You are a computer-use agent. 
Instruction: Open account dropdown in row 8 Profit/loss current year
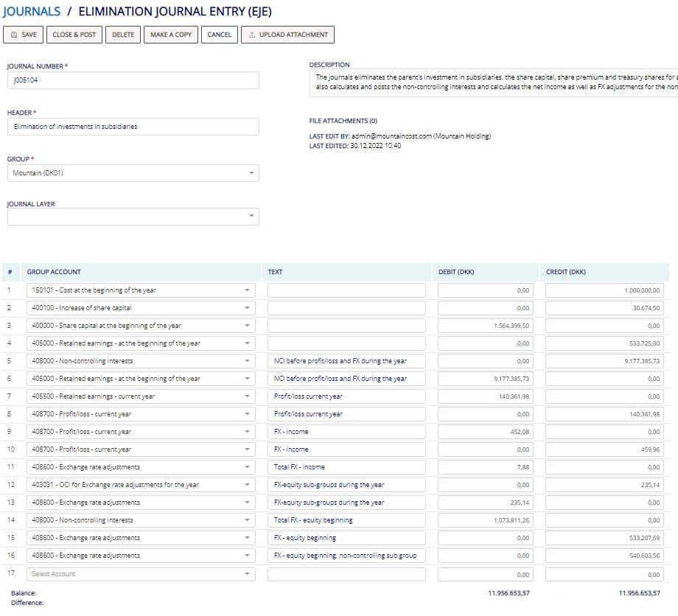coord(141,414)
